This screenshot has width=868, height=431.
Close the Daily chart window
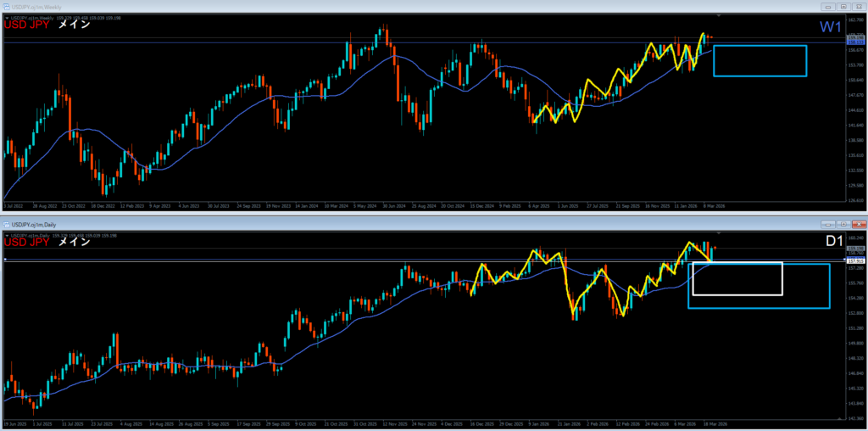[857, 224]
